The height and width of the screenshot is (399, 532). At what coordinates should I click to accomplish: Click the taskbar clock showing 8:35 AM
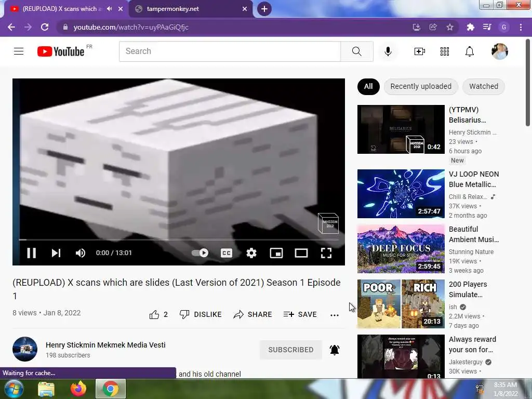[505, 389]
